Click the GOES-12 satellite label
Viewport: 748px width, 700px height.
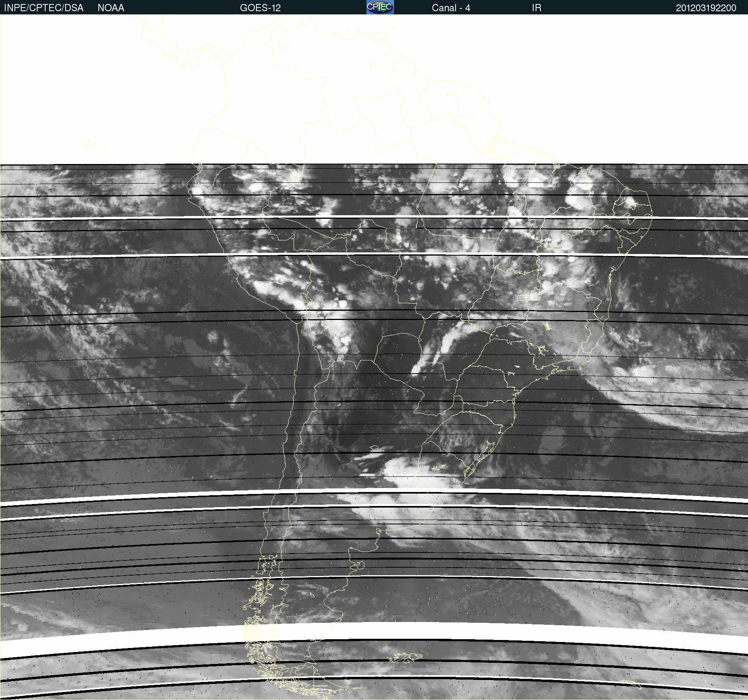click(x=260, y=8)
